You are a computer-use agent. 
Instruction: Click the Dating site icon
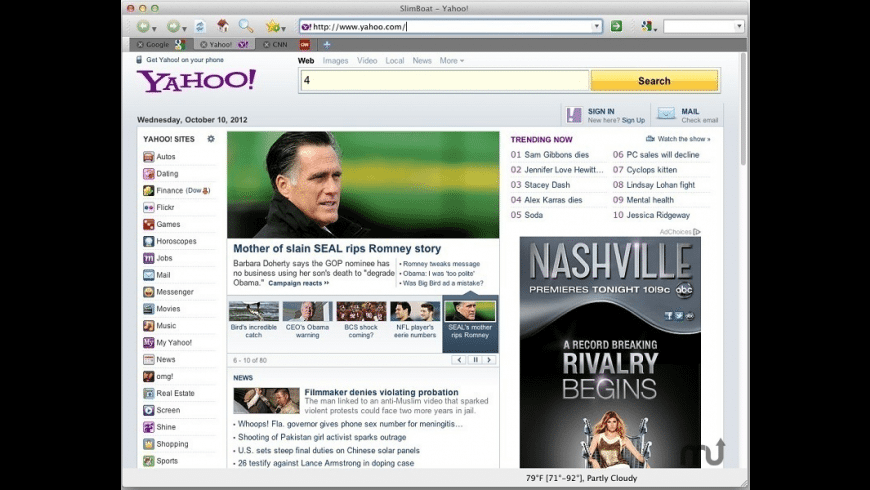pyautogui.click(x=148, y=174)
